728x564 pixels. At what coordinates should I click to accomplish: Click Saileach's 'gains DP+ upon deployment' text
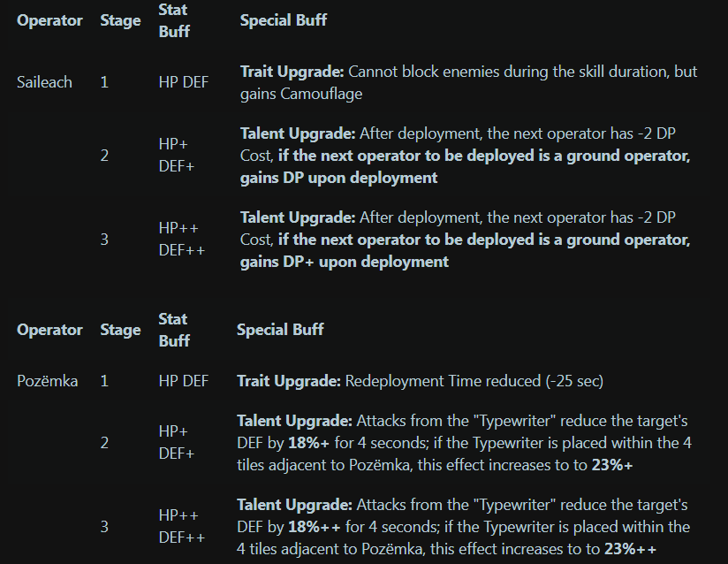(x=345, y=262)
